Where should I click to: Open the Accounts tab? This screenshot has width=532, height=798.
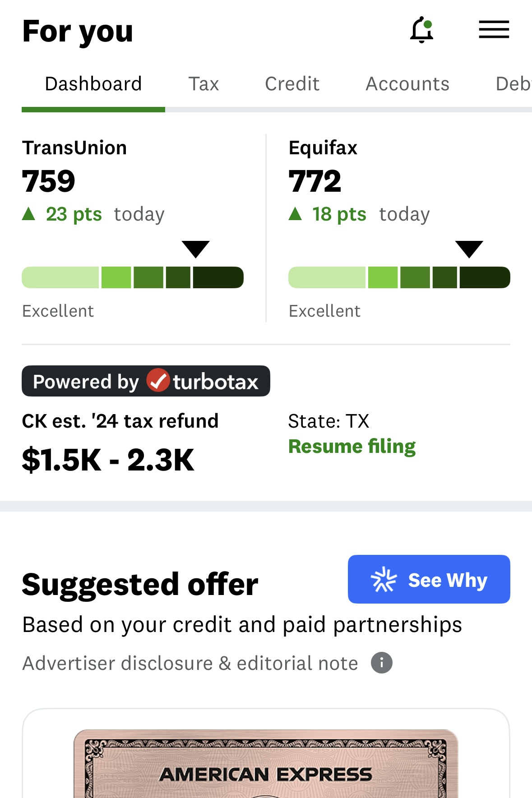click(407, 84)
